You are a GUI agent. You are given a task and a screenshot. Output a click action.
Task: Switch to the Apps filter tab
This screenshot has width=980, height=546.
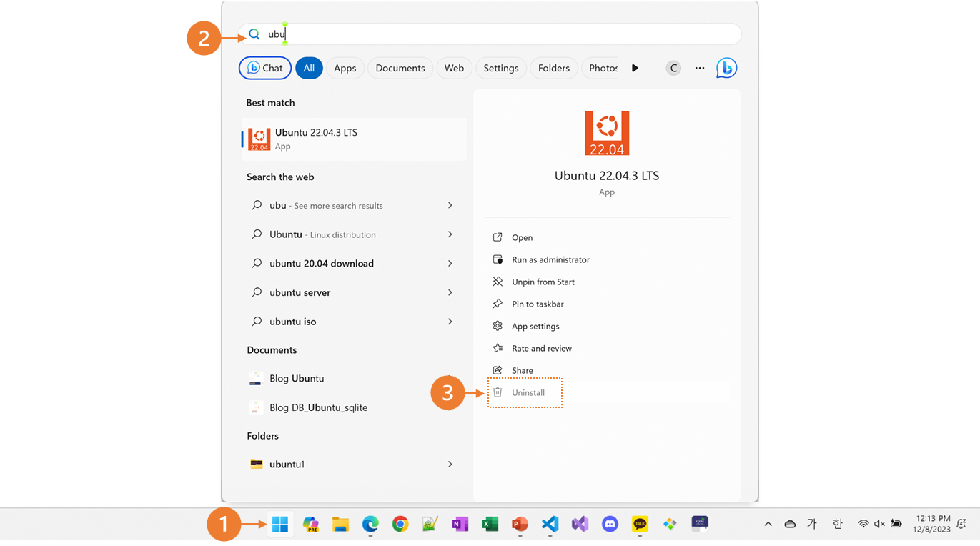click(345, 68)
